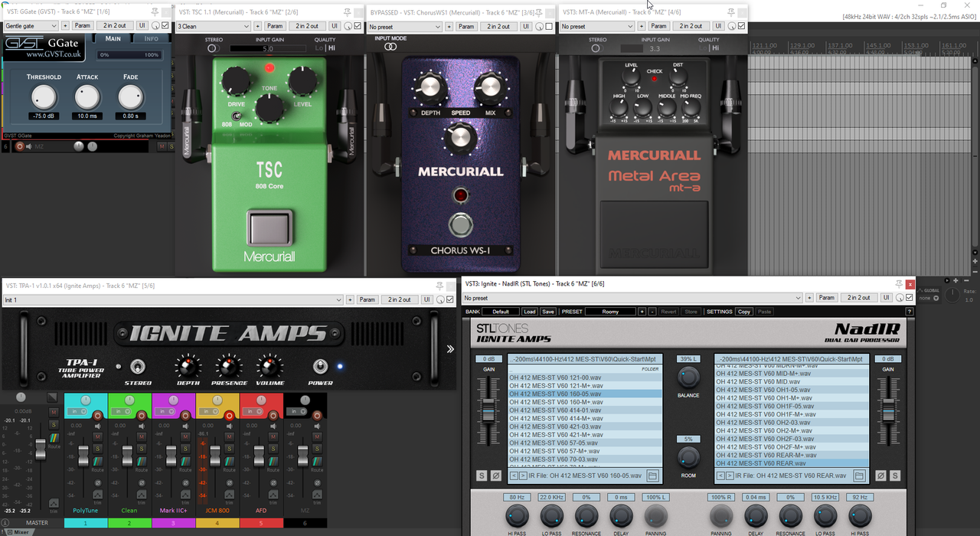Switch GGate to the Info tab
Image resolution: width=980 pixels, height=536 pixels.
(x=152, y=38)
